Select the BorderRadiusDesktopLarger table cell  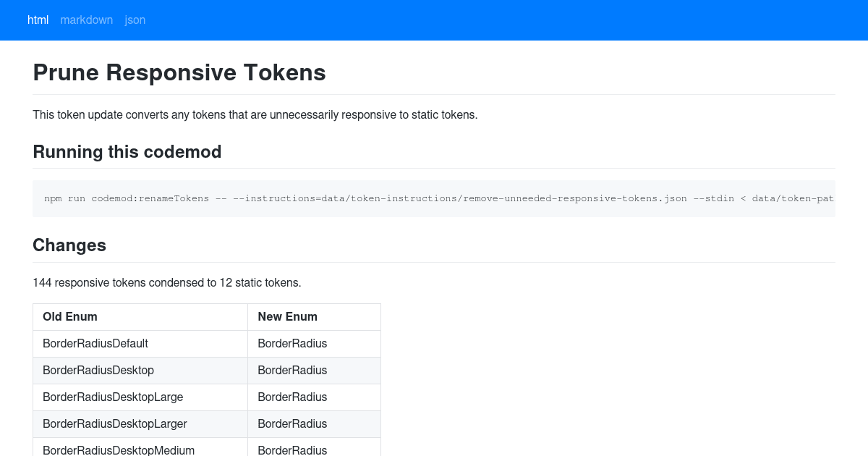[x=115, y=423]
